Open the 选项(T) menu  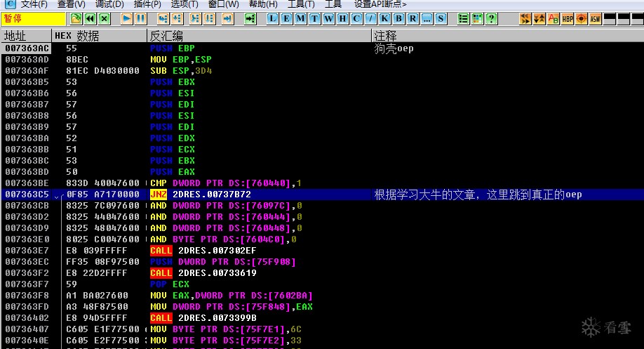coord(185,4)
